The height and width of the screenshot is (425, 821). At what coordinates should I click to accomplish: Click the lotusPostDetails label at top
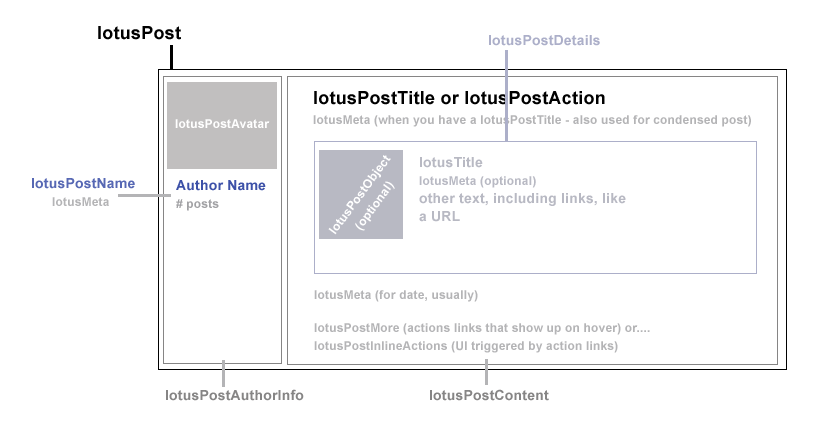point(544,40)
